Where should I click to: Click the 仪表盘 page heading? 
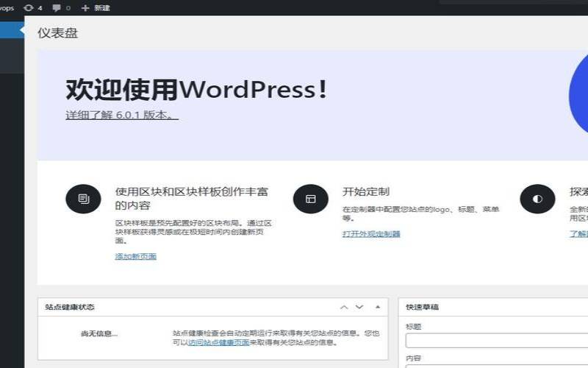[x=58, y=33]
